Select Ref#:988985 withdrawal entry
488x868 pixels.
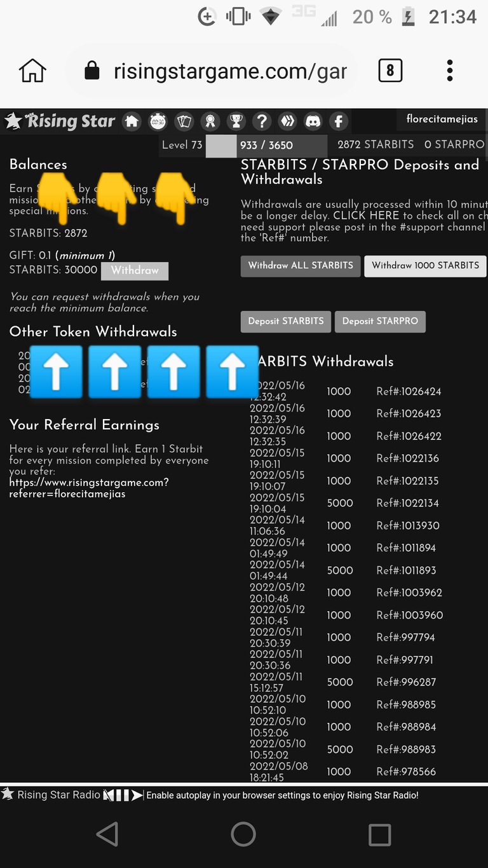pyautogui.click(x=406, y=705)
